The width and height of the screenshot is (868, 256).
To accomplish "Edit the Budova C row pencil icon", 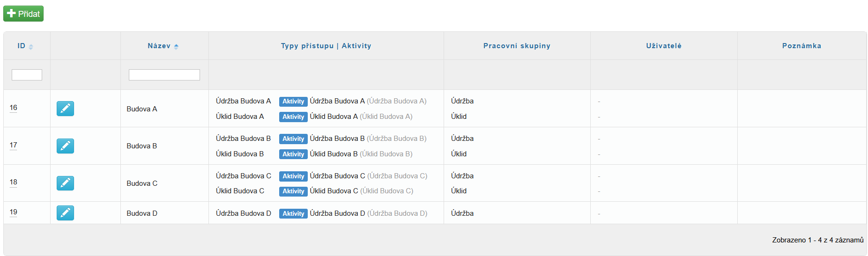I will pos(65,183).
